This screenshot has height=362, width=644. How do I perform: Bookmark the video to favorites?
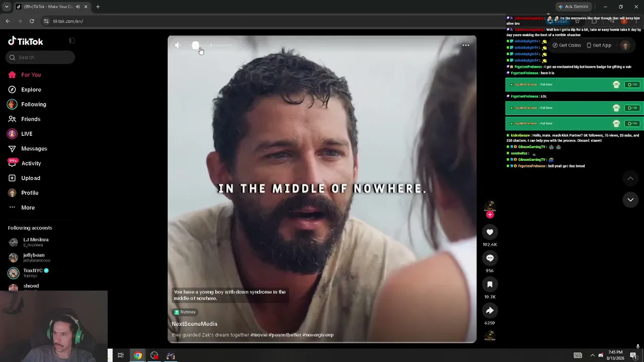point(490,284)
